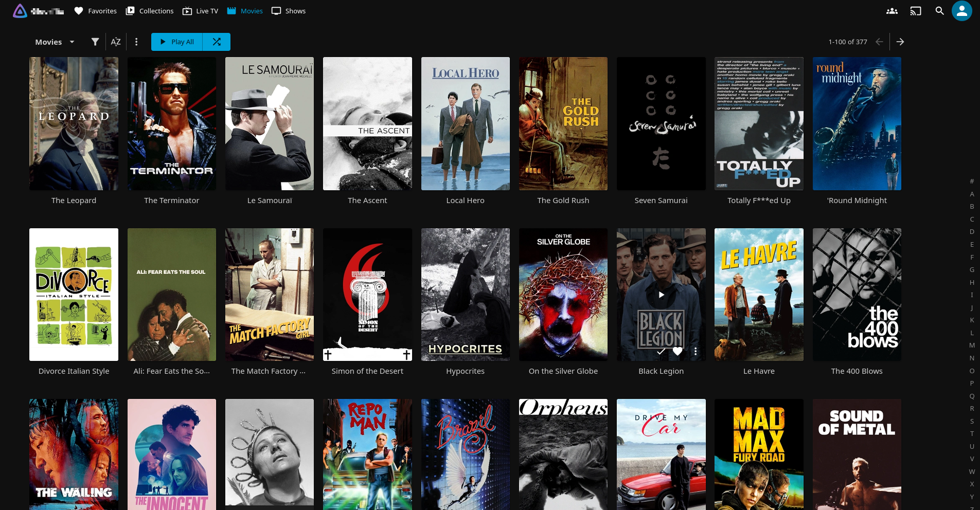Jump to # in alphabet picker
This screenshot has width=980, height=510.
(x=972, y=181)
